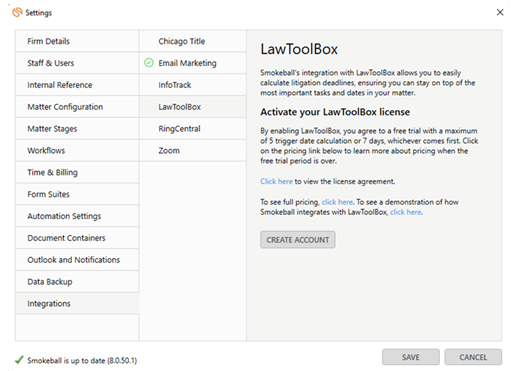Open Automation Settings

(77, 216)
